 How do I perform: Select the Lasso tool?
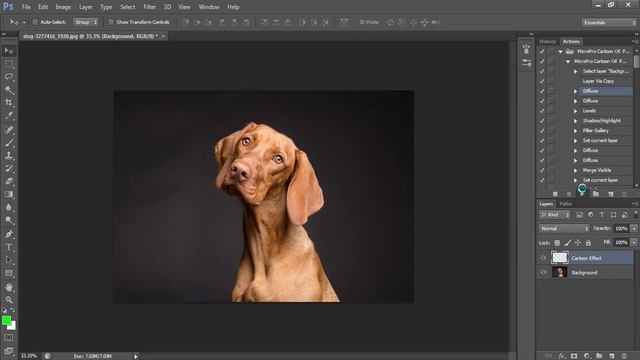9,77
